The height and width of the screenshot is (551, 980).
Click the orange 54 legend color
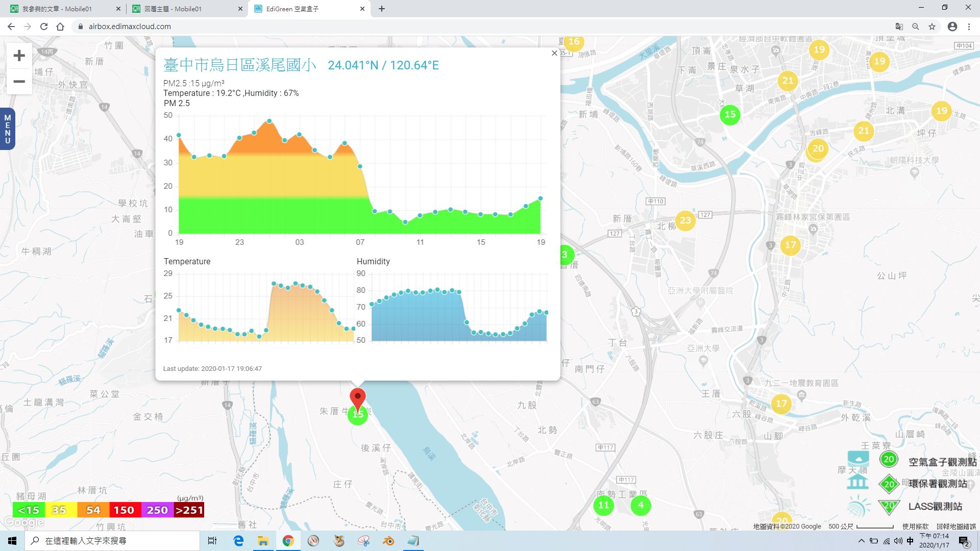click(x=93, y=510)
